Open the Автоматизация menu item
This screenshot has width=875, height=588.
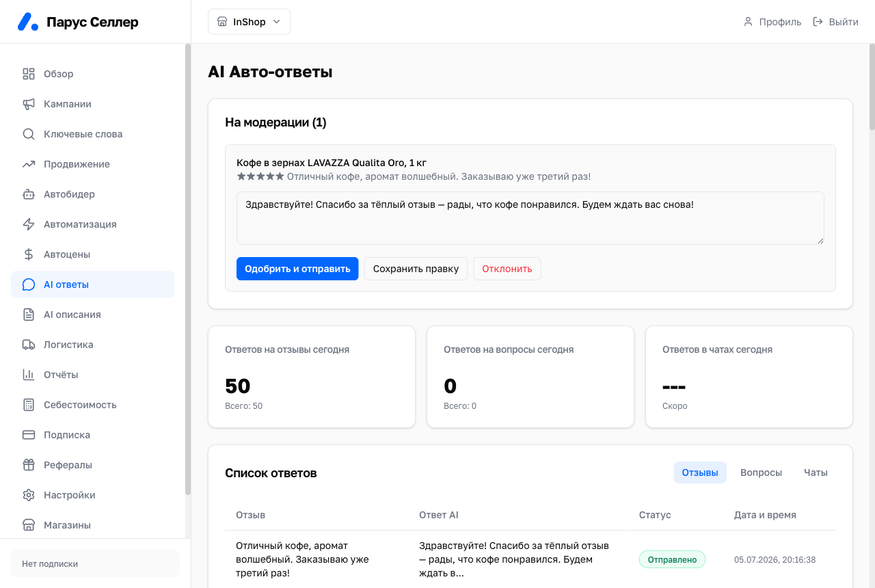[x=93, y=224]
